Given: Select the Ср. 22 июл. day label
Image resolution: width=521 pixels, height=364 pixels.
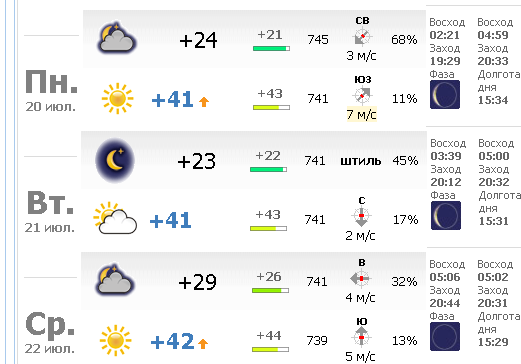Looking at the screenshot, I should coord(50,333).
